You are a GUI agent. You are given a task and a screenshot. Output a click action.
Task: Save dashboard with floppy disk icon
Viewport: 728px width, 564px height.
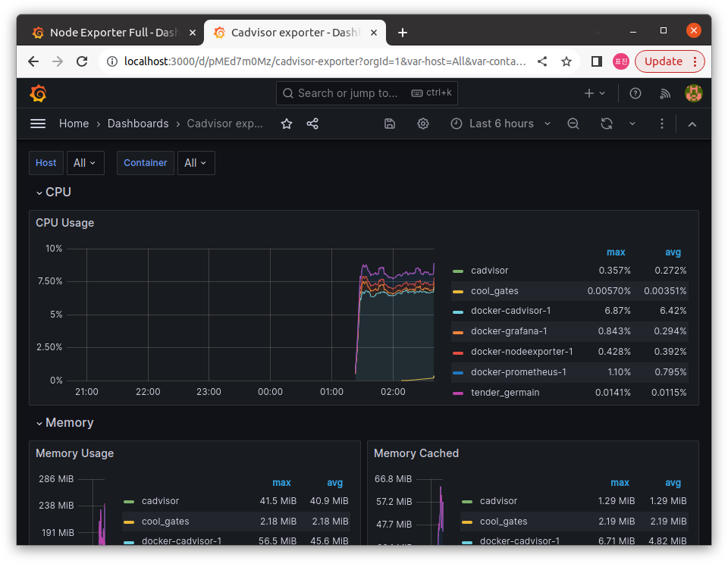pos(390,124)
